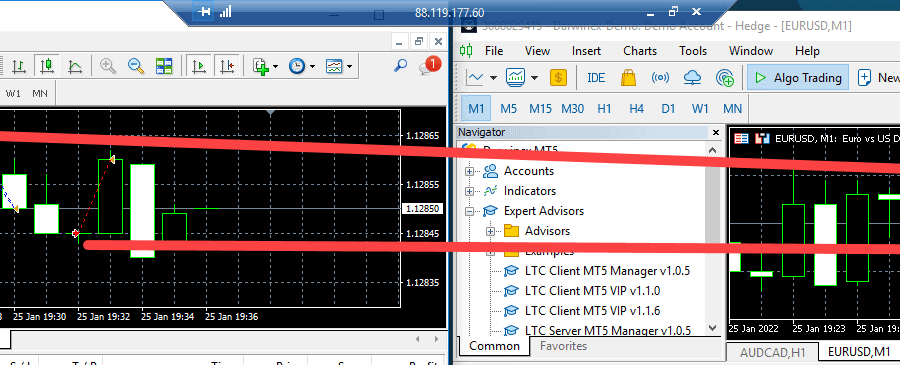Tile windows with the blue-green grid icon
Screen dimensions: 900x365
164,66
